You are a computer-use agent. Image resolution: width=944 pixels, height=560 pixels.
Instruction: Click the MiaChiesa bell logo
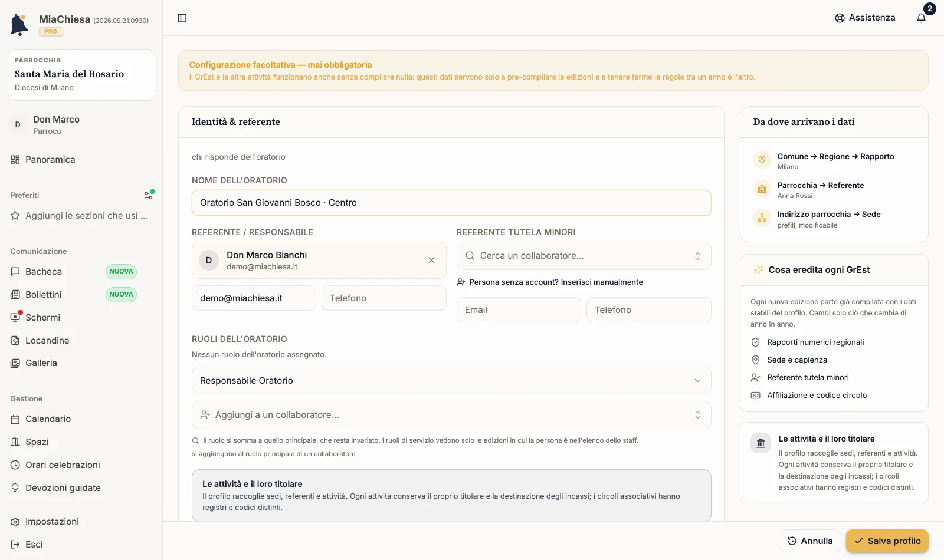pyautogui.click(x=19, y=25)
